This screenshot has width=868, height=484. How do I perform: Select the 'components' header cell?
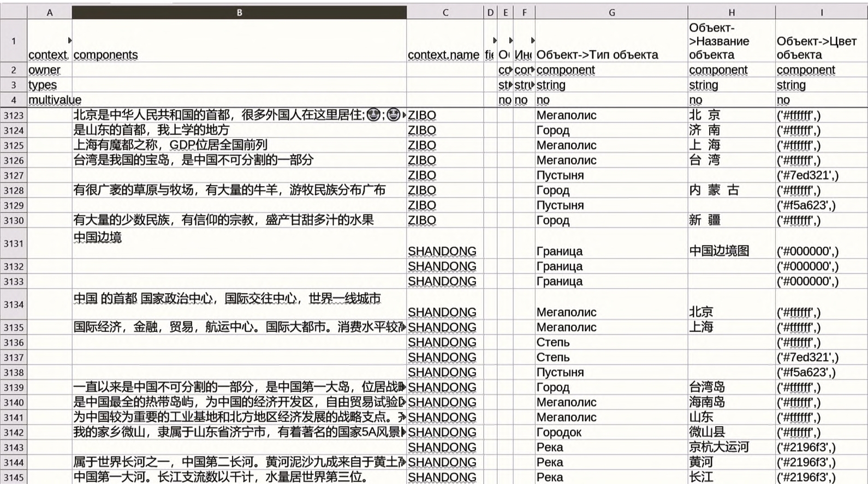click(239, 41)
